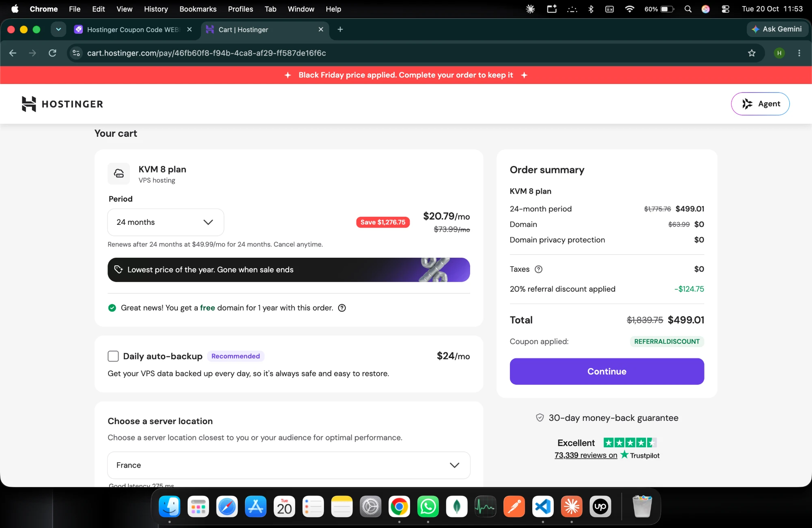The height and width of the screenshot is (528, 812).
Task: Open the History menu
Action: point(156,9)
